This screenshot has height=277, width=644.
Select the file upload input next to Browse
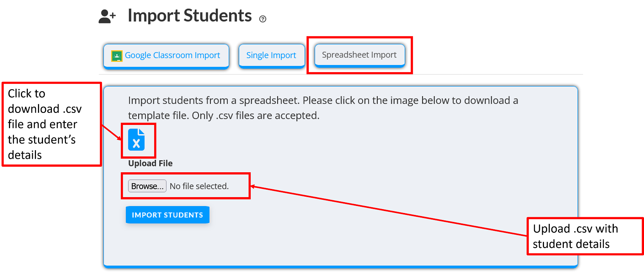(x=200, y=186)
